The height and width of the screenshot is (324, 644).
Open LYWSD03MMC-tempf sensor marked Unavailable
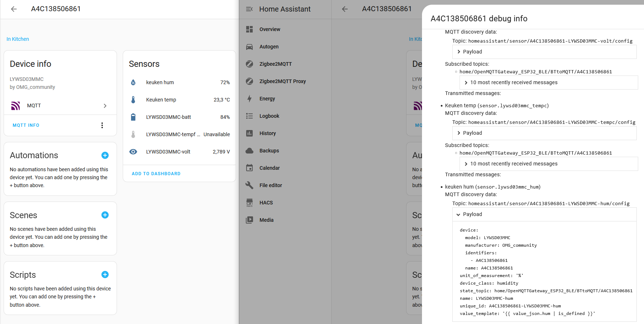[x=179, y=134]
